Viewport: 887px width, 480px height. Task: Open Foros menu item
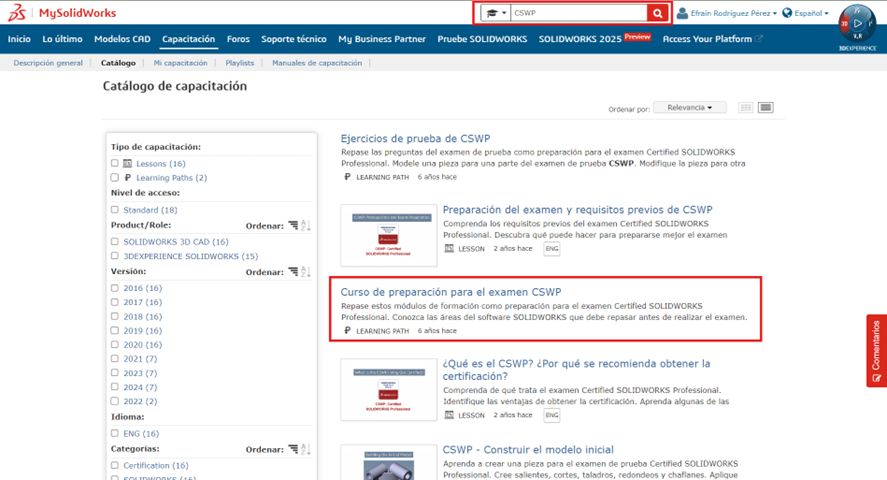[238, 39]
